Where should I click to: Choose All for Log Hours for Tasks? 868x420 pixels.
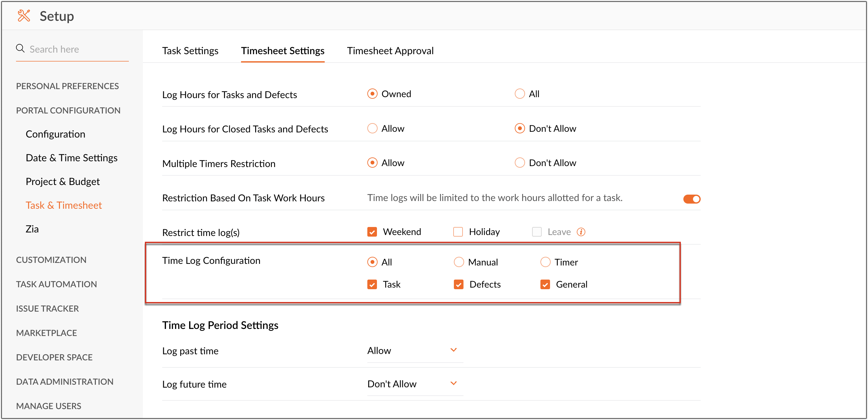tap(520, 94)
